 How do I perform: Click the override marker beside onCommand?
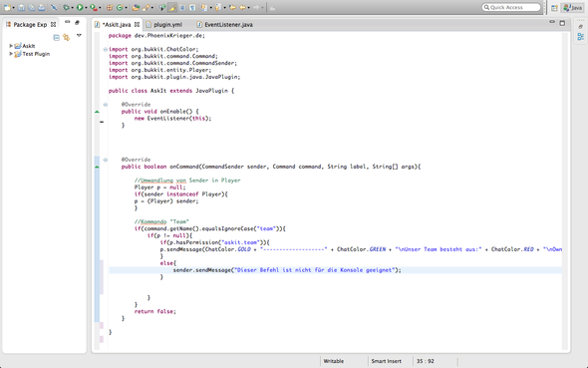[97, 167]
